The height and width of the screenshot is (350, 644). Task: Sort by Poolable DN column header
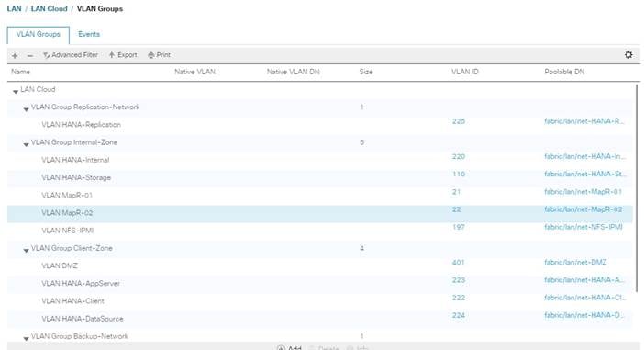(x=564, y=72)
